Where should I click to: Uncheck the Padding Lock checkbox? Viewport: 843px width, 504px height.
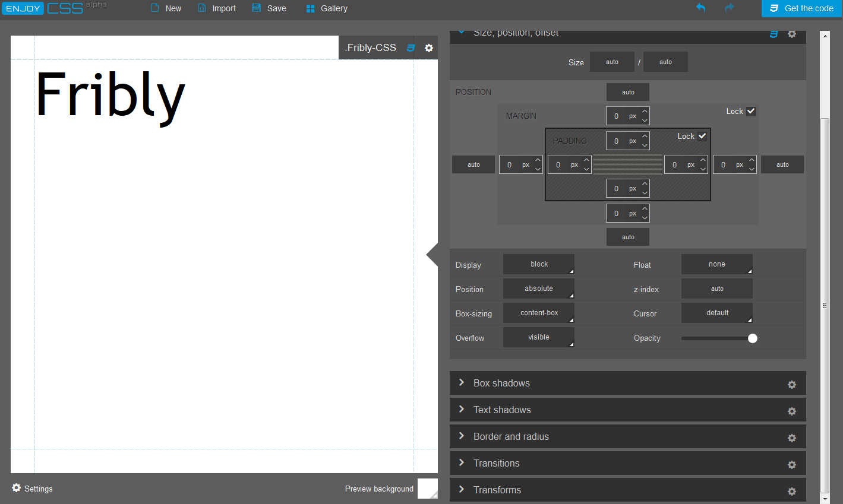702,136
